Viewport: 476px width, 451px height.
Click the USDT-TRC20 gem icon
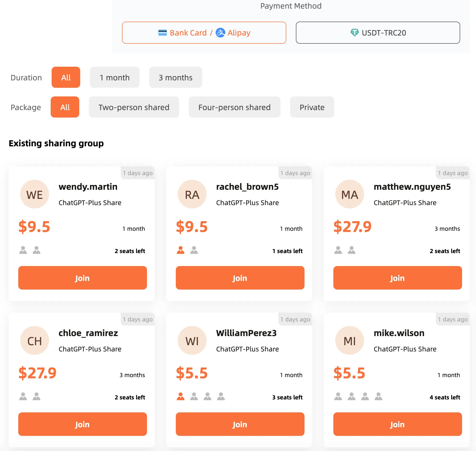pos(355,33)
